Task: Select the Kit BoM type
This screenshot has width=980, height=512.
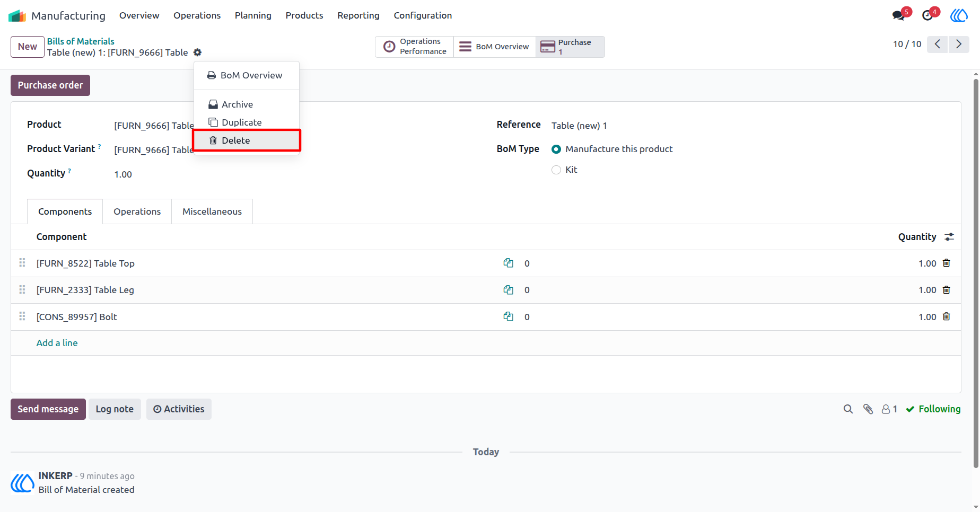Action: click(x=556, y=170)
